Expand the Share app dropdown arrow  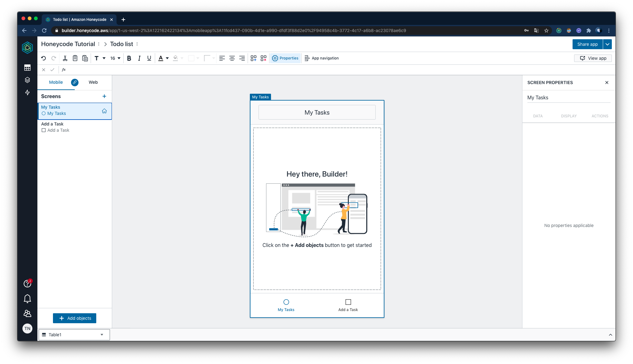[607, 44]
